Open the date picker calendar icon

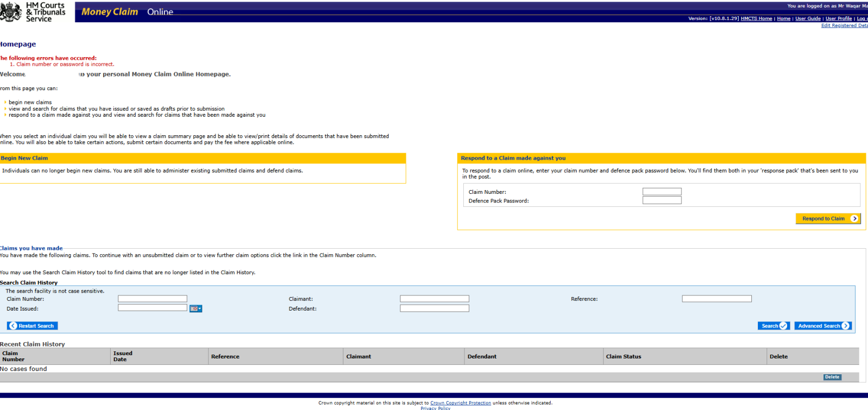pos(196,308)
